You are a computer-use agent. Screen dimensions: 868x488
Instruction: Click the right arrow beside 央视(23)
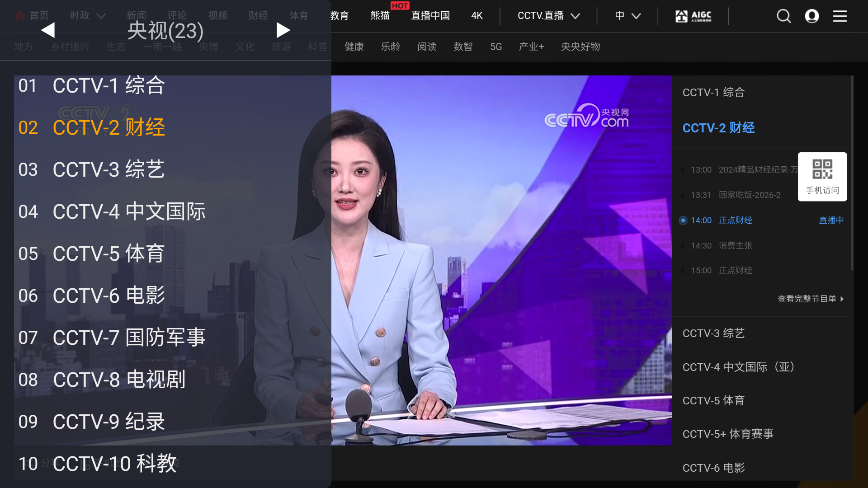(283, 30)
